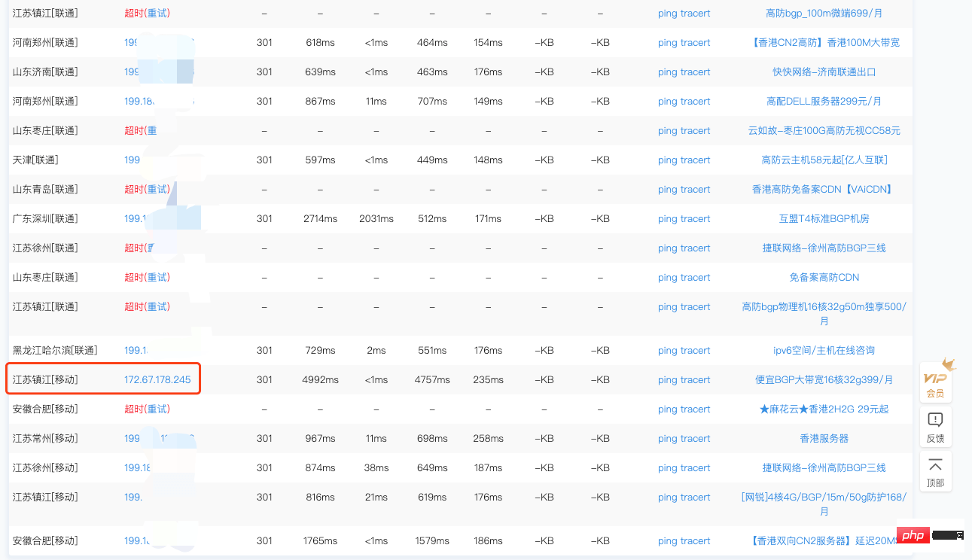Image resolution: width=972 pixels, height=560 pixels.
Task: Click the 香港服务器 link
Action: (x=824, y=439)
